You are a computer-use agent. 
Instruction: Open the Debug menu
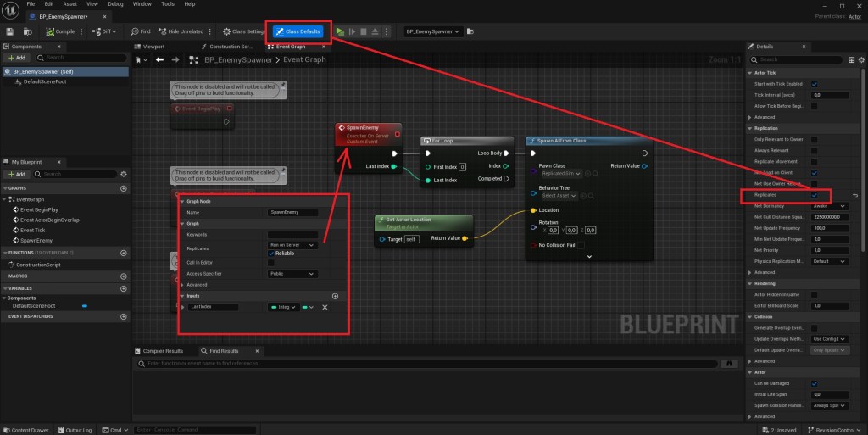[x=116, y=4]
